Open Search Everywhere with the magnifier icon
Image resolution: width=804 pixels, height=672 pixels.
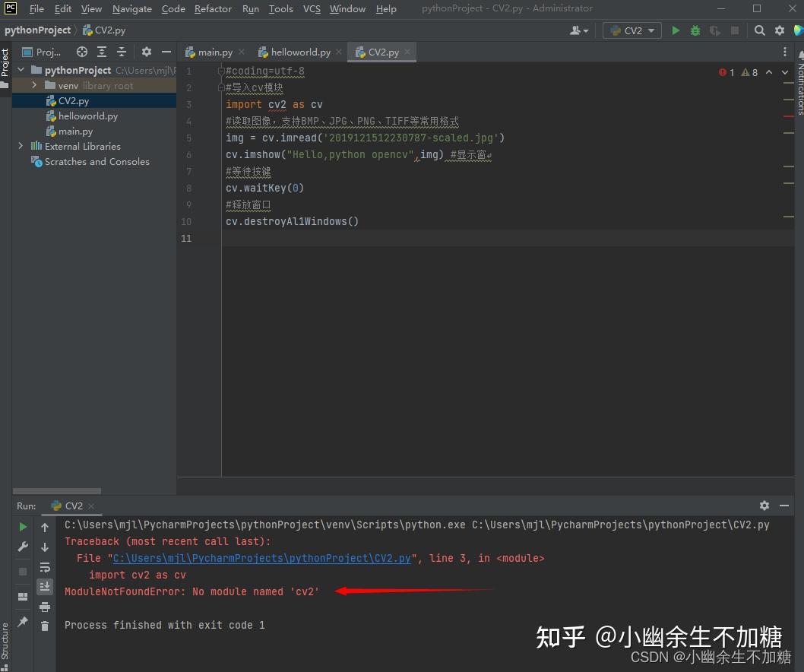coord(759,30)
